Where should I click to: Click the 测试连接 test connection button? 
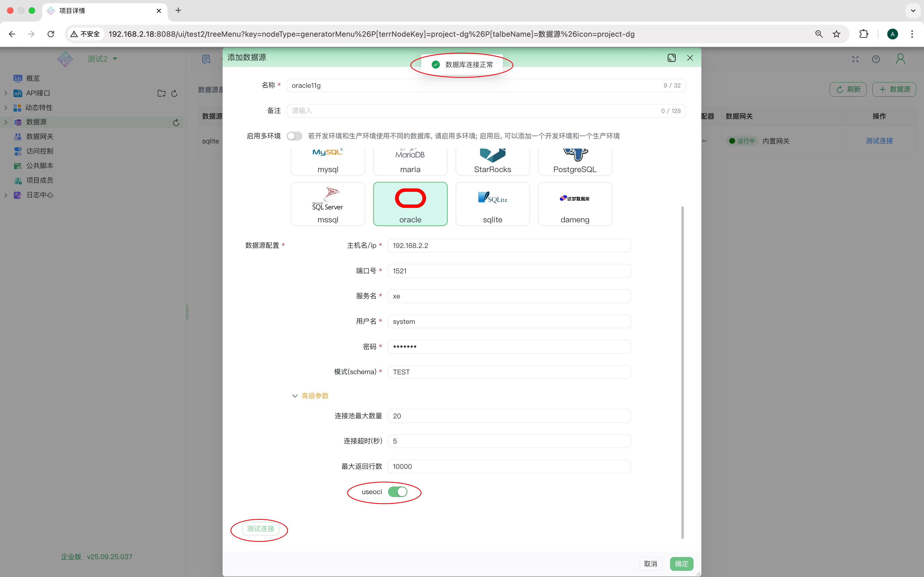[260, 529]
